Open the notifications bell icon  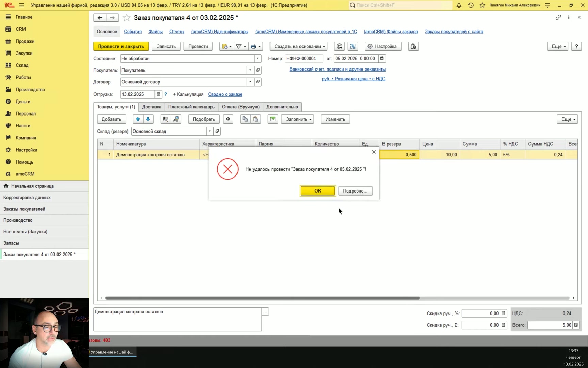click(459, 5)
